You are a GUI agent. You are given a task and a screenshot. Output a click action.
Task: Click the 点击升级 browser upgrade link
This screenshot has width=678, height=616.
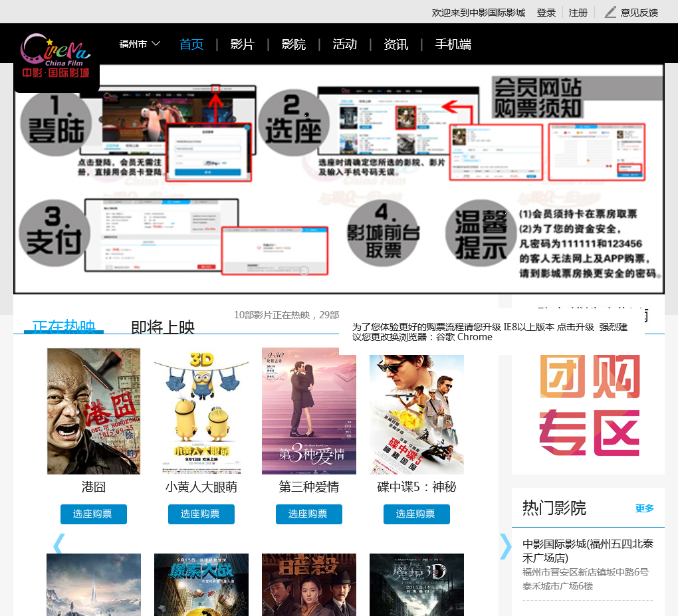tap(575, 327)
